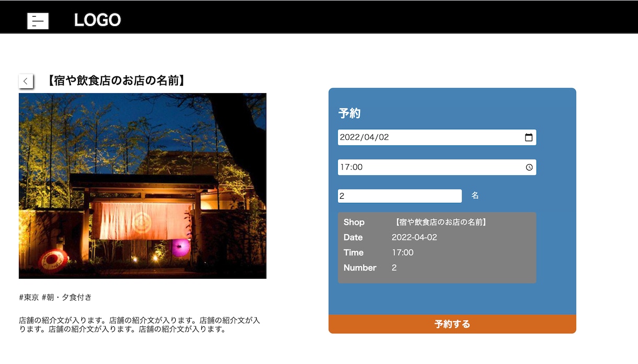Click the Number label in summary box
The height and width of the screenshot is (364, 638).
tap(360, 268)
